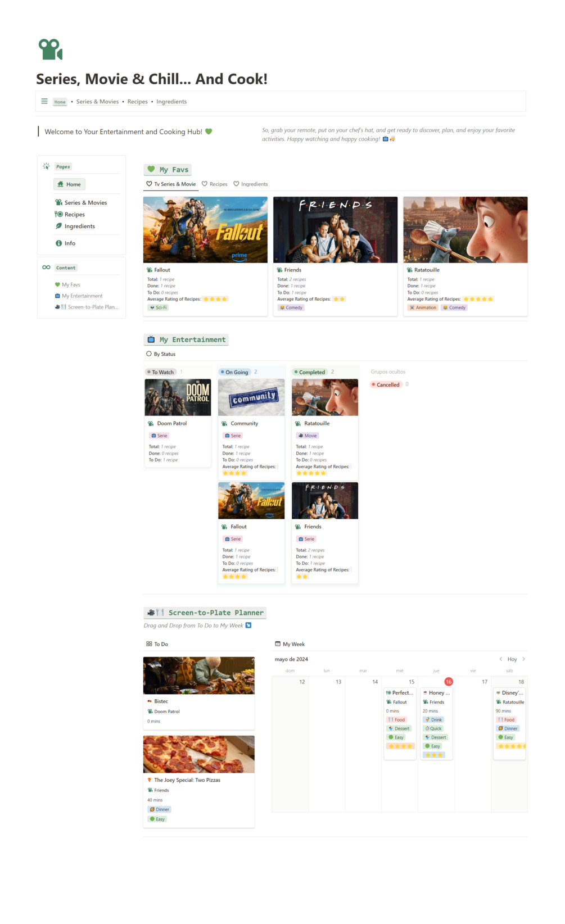Viewport: 565px width, 924px height.
Task: Click the green movie camera page icon
Action: pyautogui.click(x=50, y=49)
